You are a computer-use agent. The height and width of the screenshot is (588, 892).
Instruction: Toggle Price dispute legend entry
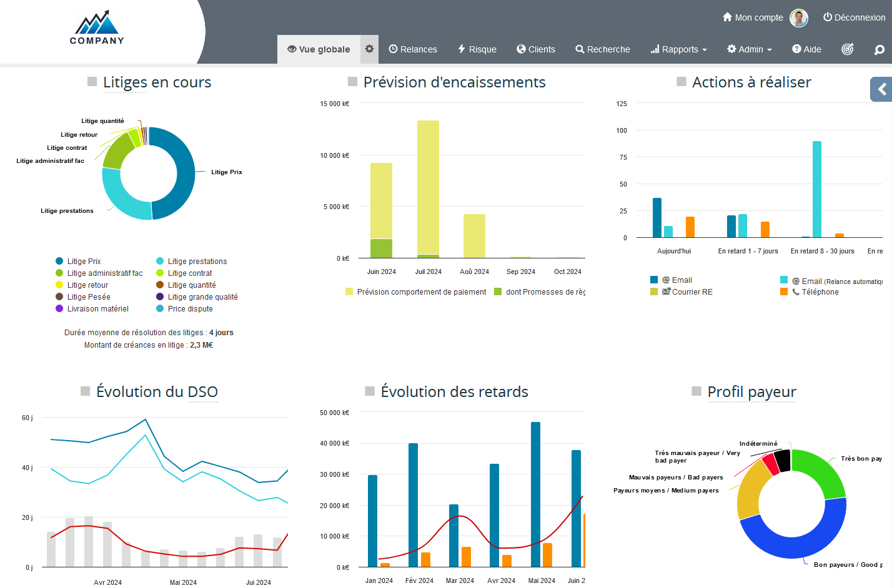click(184, 309)
